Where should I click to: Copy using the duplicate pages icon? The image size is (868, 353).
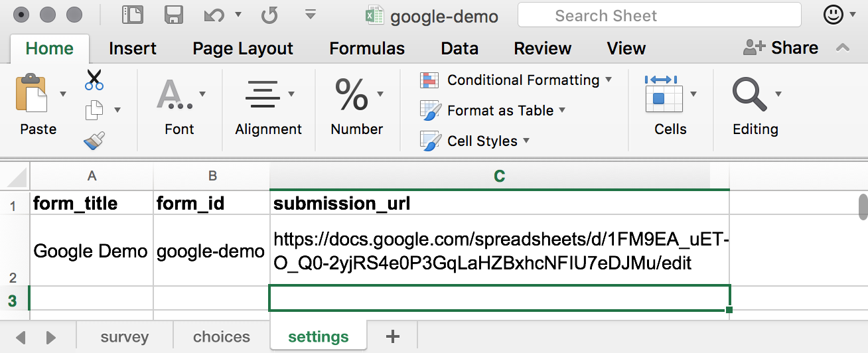click(x=95, y=110)
